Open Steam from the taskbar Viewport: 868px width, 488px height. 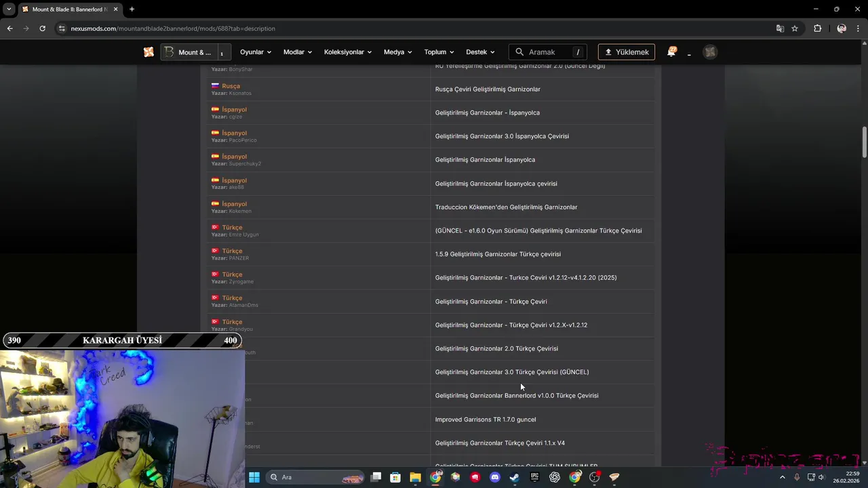(x=515, y=477)
